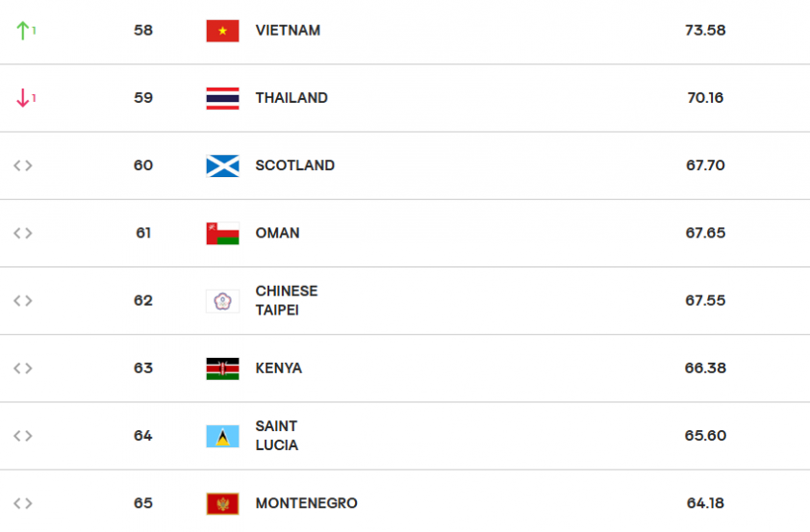Click the Kenya flag icon
Viewport: 810px width, 532px height.
click(222, 368)
